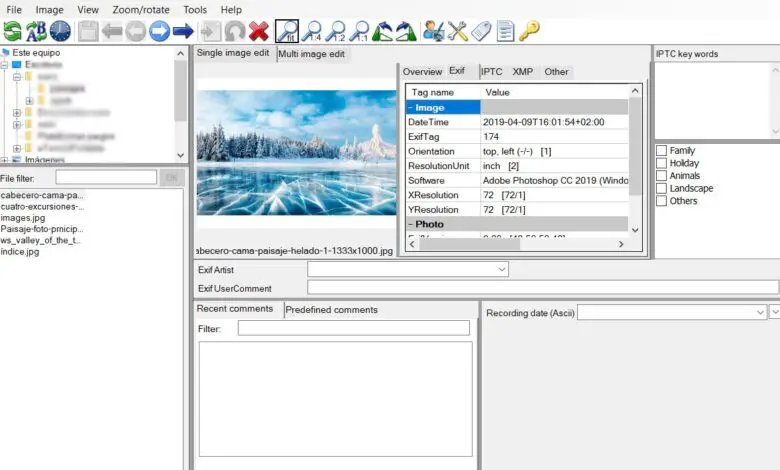Expand the Recording date (Ascii) dropdown
Image resolution: width=780 pixels, height=470 pixels.
pyautogui.click(x=760, y=313)
